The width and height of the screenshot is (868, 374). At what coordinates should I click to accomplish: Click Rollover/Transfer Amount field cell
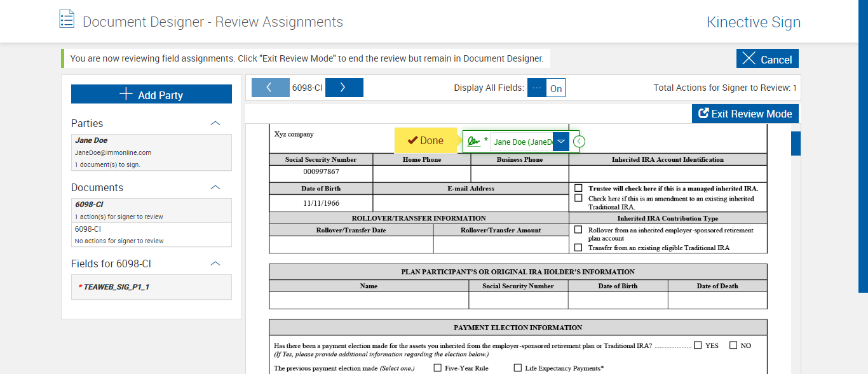pyautogui.click(x=501, y=244)
